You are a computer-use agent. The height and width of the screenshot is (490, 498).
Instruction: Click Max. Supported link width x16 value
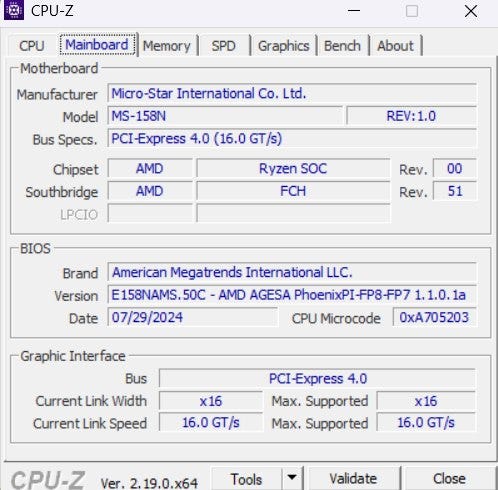(x=426, y=401)
